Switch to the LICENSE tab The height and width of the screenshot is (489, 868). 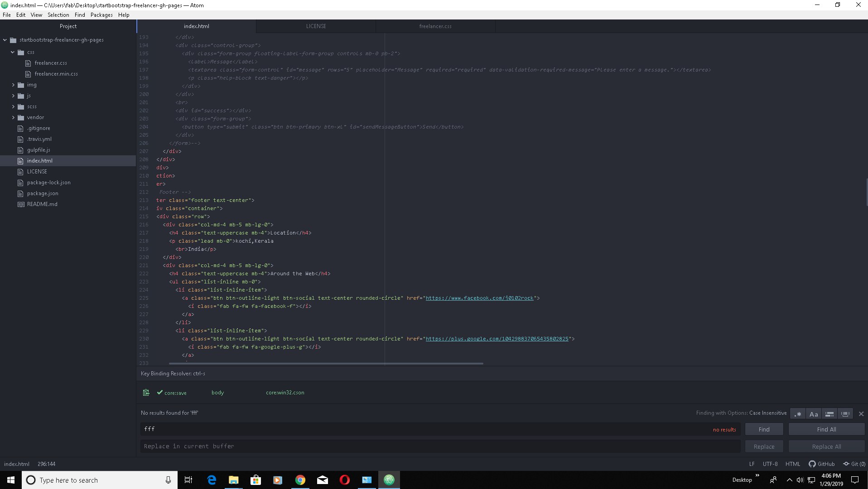pos(316,26)
